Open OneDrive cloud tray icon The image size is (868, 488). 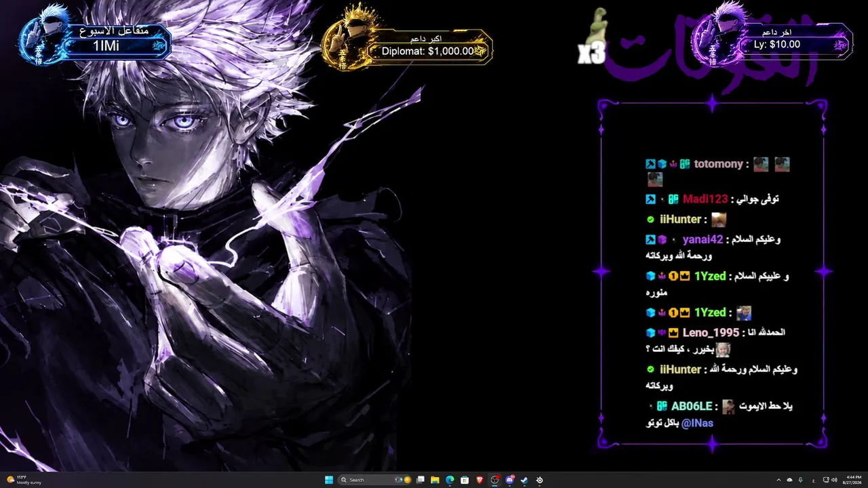coord(789,480)
